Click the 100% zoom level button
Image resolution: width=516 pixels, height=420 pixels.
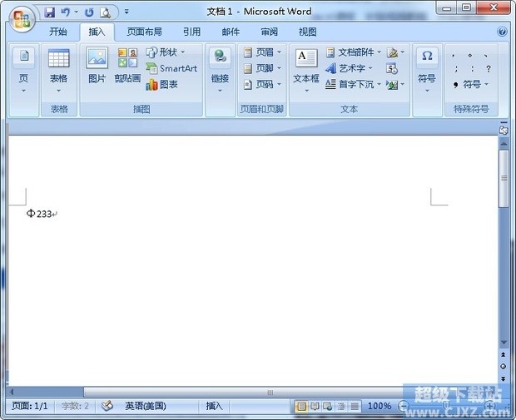click(x=379, y=406)
